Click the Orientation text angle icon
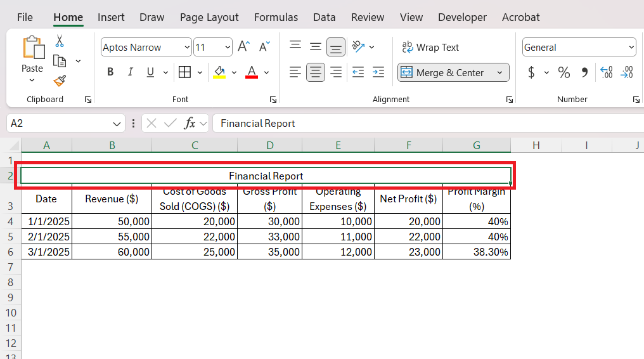The width and height of the screenshot is (644, 359). [358, 47]
